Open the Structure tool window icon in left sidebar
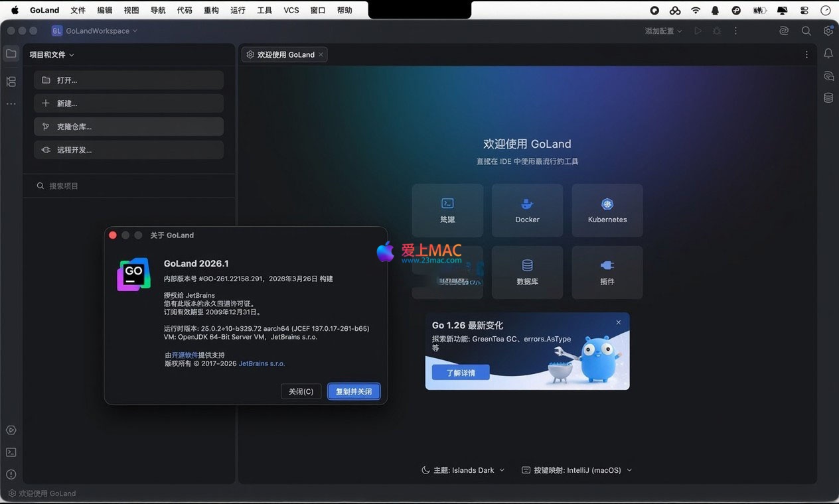 pyautogui.click(x=11, y=82)
